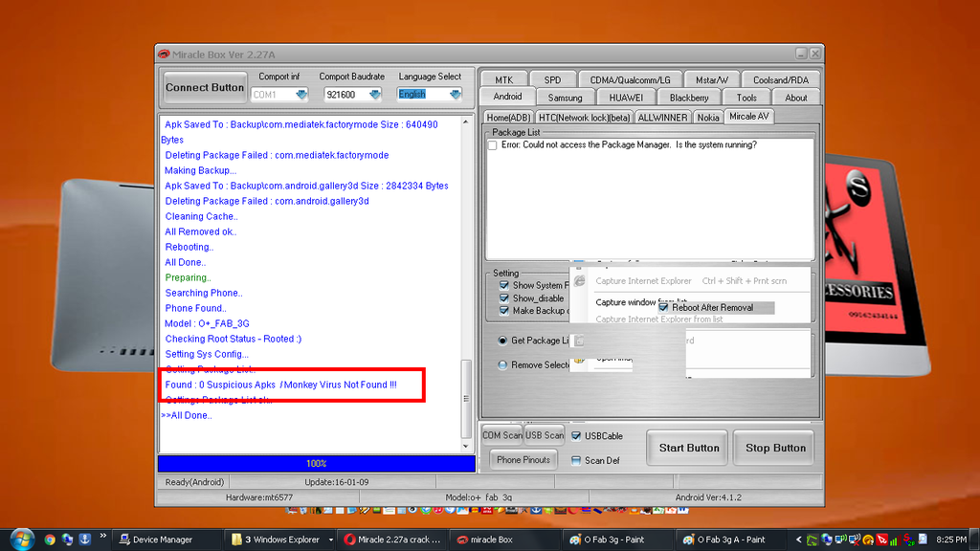Open the Tools tab

[746, 98]
